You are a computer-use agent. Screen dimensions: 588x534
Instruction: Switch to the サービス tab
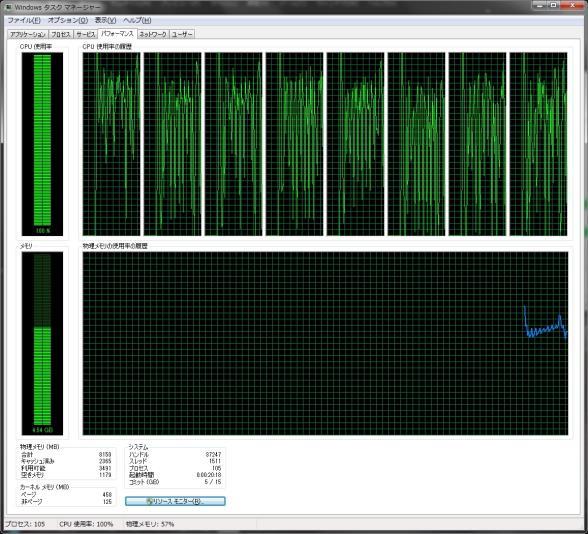coord(86,34)
